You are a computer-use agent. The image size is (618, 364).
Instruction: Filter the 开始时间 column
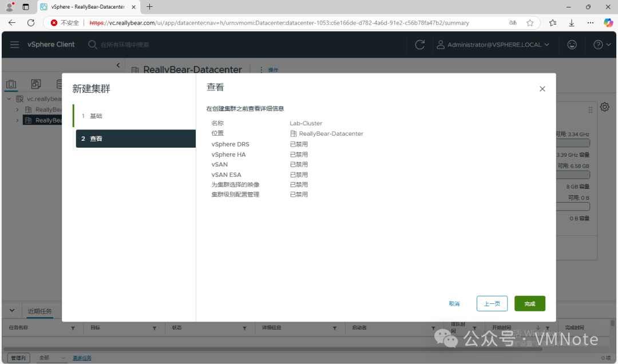(x=548, y=328)
